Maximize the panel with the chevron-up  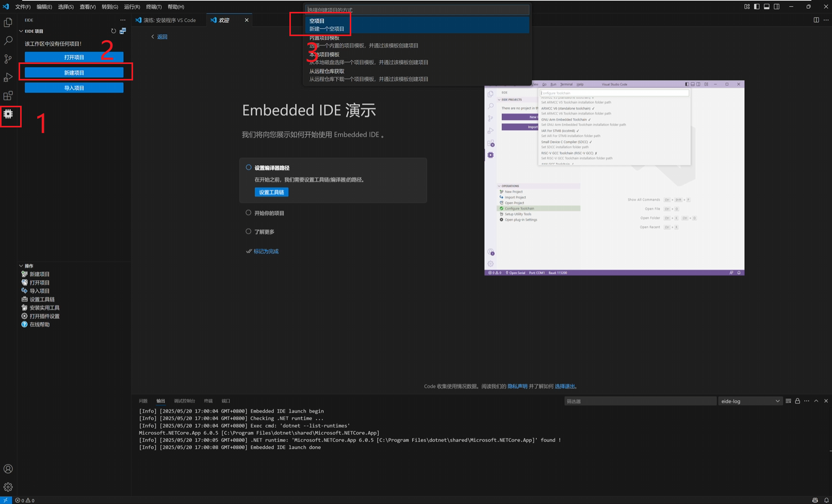816,401
